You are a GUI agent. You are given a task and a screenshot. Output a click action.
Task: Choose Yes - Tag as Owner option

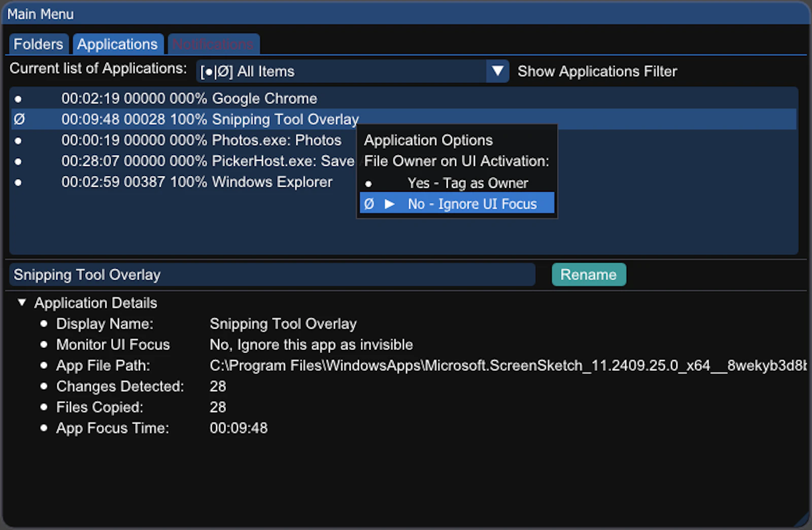[457, 183]
